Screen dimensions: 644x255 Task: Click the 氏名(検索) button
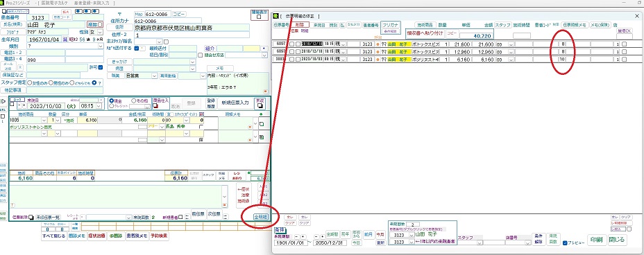click(x=12, y=24)
